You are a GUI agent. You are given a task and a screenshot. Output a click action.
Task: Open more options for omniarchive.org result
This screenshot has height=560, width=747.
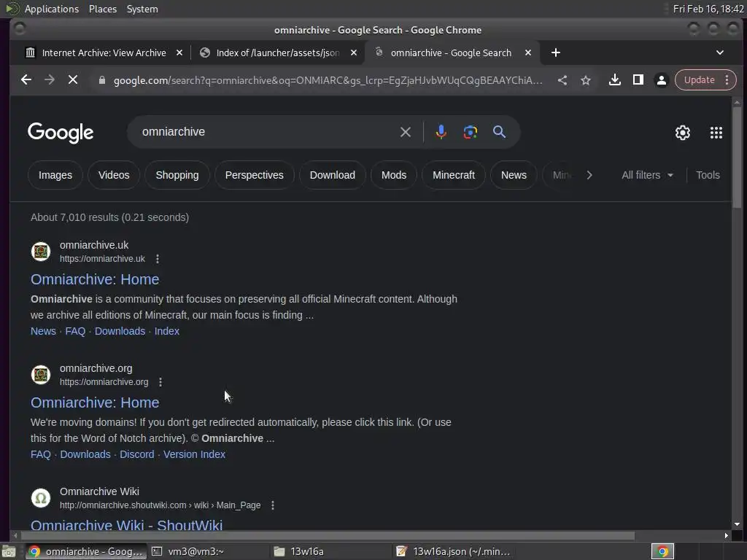point(160,382)
